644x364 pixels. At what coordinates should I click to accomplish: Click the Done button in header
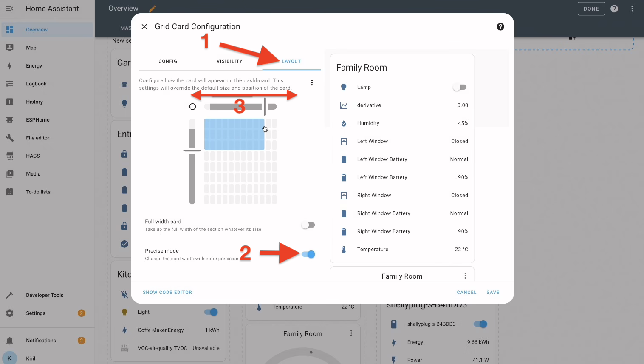[591, 9]
